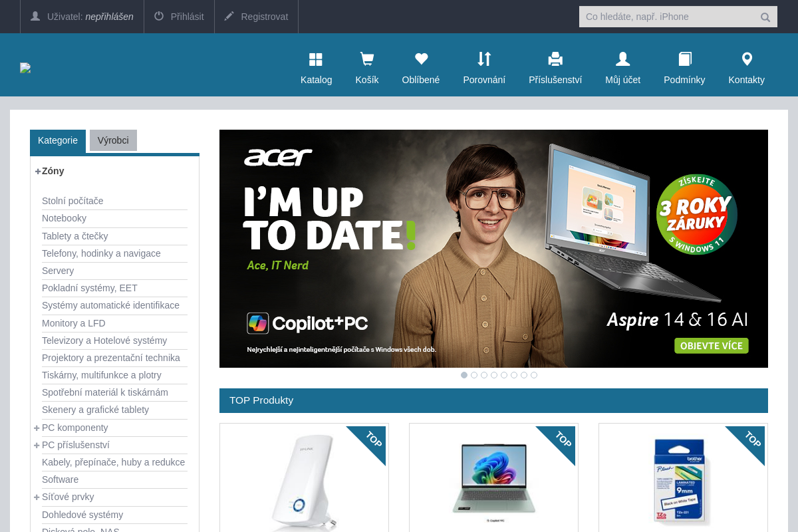Image resolution: width=798 pixels, height=532 pixels.
Task: Select the fifth carousel dot
Action: (504, 375)
